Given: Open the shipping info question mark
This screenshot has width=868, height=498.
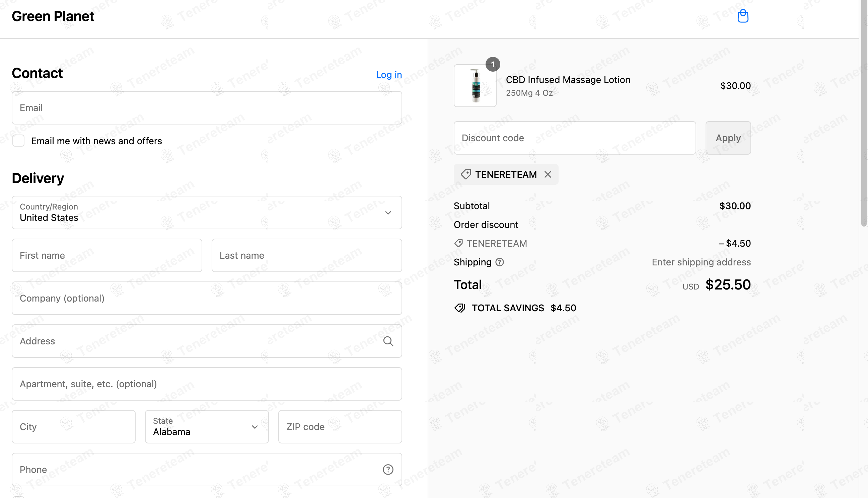Looking at the screenshot, I should (x=500, y=262).
